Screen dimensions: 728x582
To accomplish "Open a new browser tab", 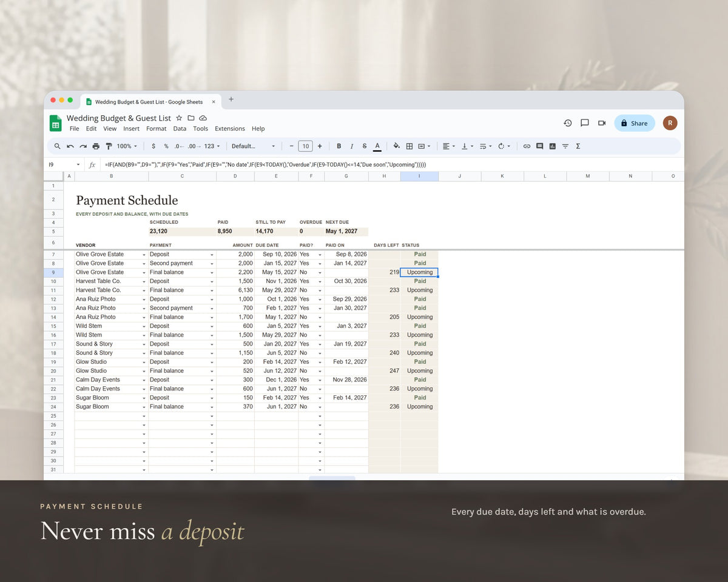I will click(231, 100).
